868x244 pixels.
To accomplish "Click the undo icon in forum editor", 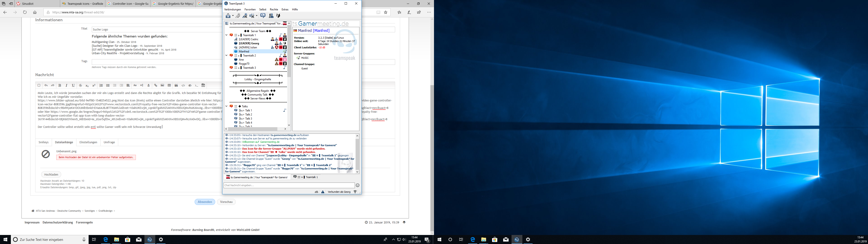I will 46,86.
